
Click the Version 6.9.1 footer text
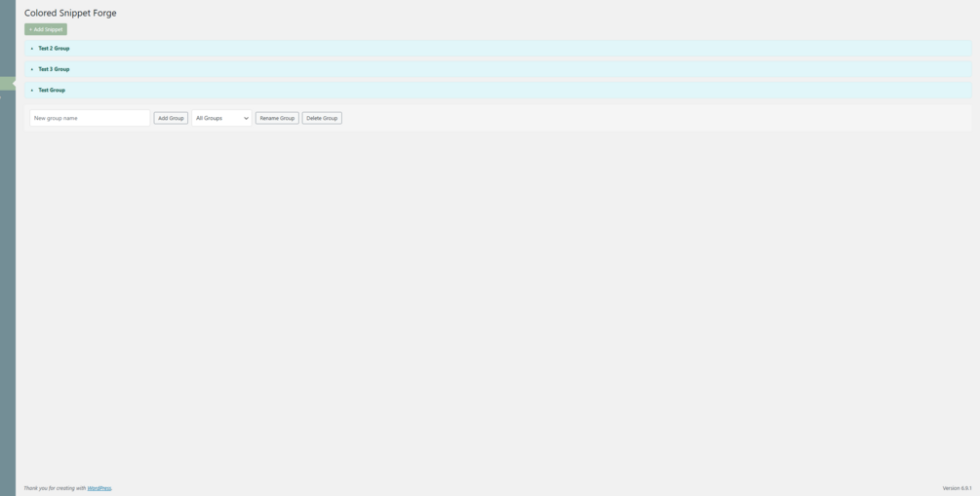pyautogui.click(x=957, y=488)
